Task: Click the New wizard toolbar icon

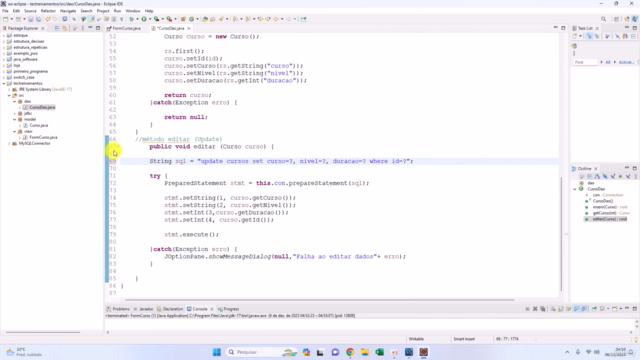Action: [x=5, y=19]
